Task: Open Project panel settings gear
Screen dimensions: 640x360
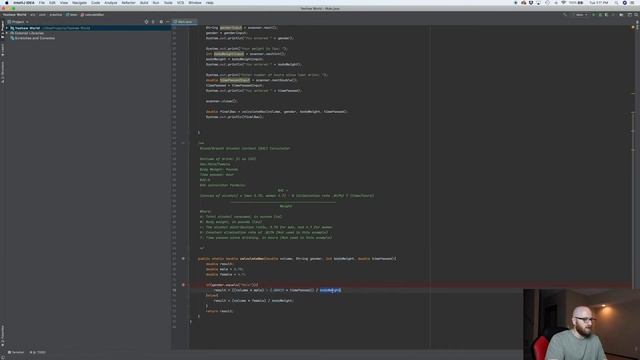Action: (161, 22)
